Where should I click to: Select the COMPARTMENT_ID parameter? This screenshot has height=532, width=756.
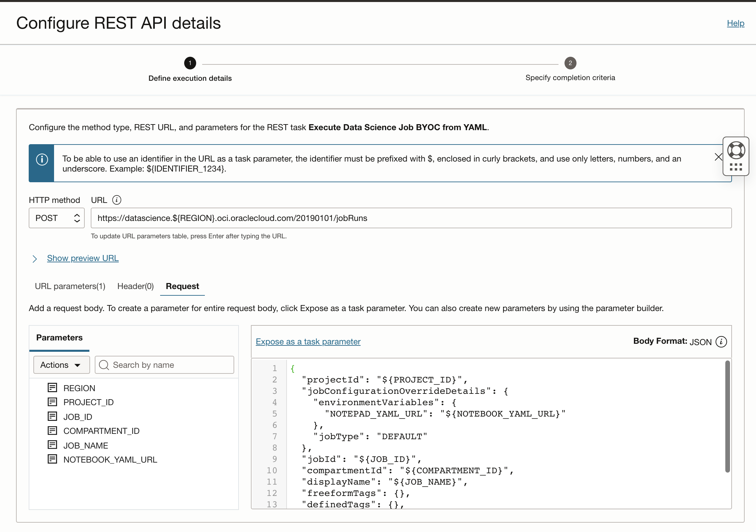101,431
